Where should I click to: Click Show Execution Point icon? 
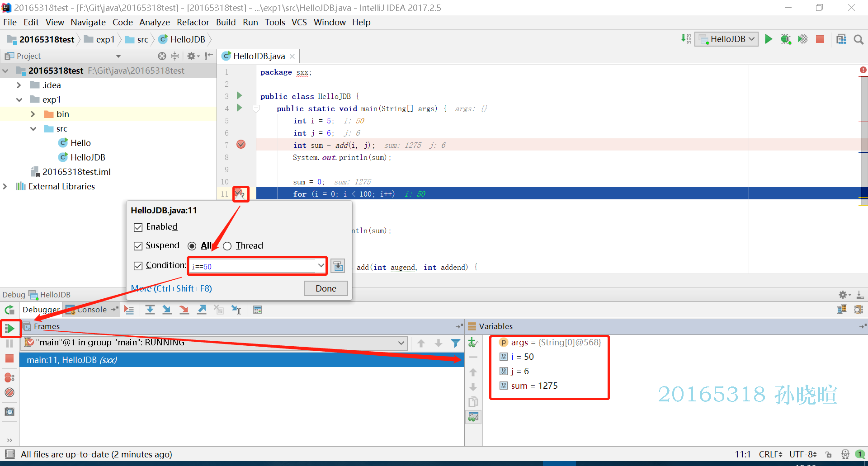pyautogui.click(x=129, y=310)
